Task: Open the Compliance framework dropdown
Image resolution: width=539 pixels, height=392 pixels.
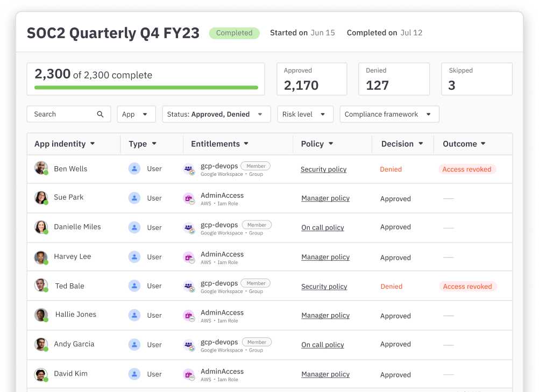Action: [389, 114]
